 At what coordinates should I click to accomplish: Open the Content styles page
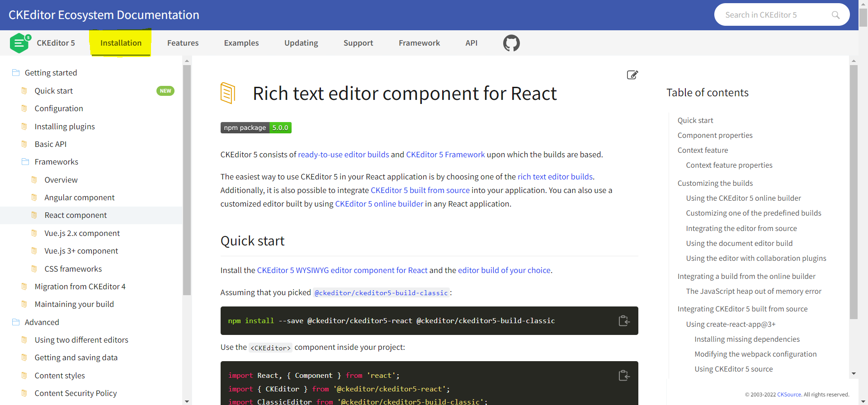[60, 376]
